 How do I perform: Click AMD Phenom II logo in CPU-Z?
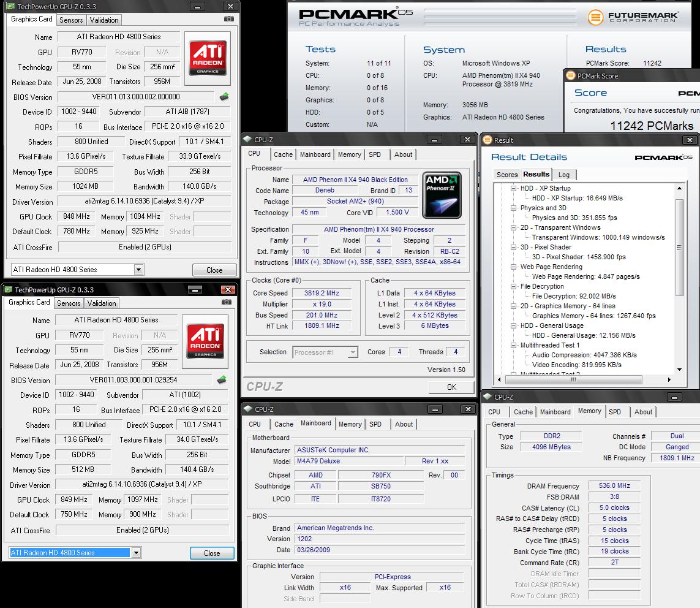442,196
